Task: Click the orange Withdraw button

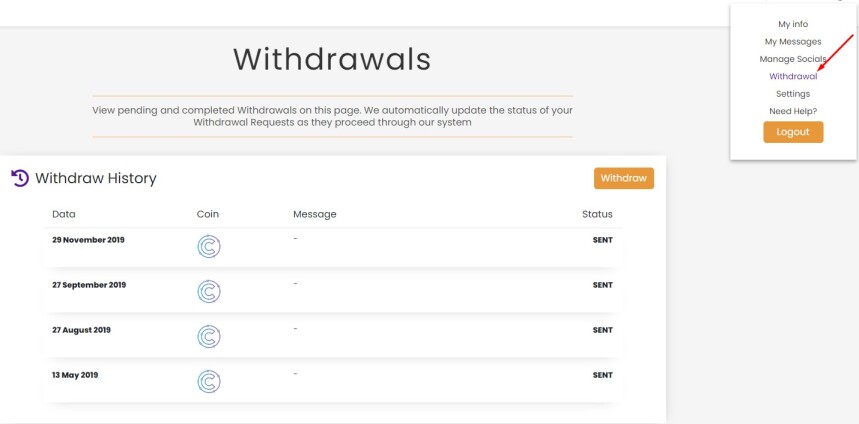Action: click(623, 178)
